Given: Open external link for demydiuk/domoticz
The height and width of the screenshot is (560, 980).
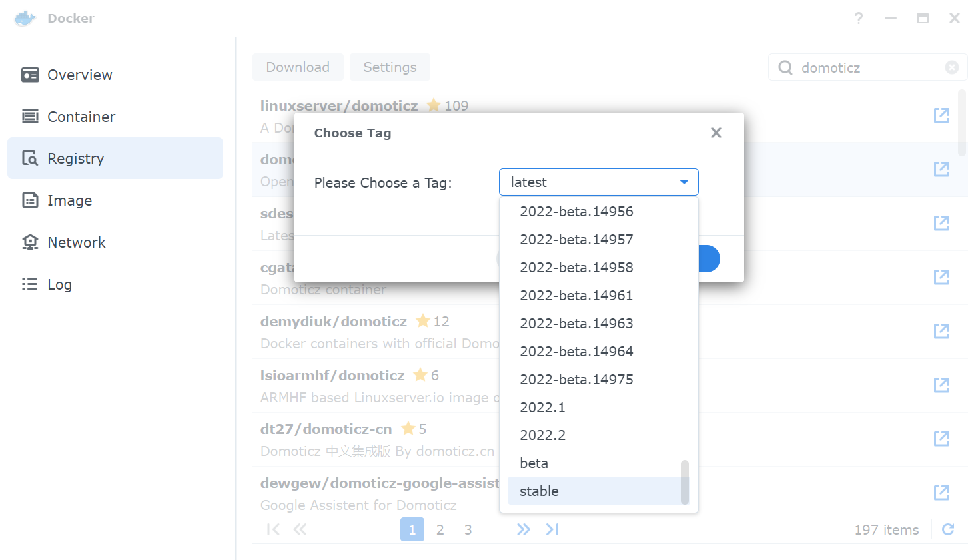Looking at the screenshot, I should (941, 331).
